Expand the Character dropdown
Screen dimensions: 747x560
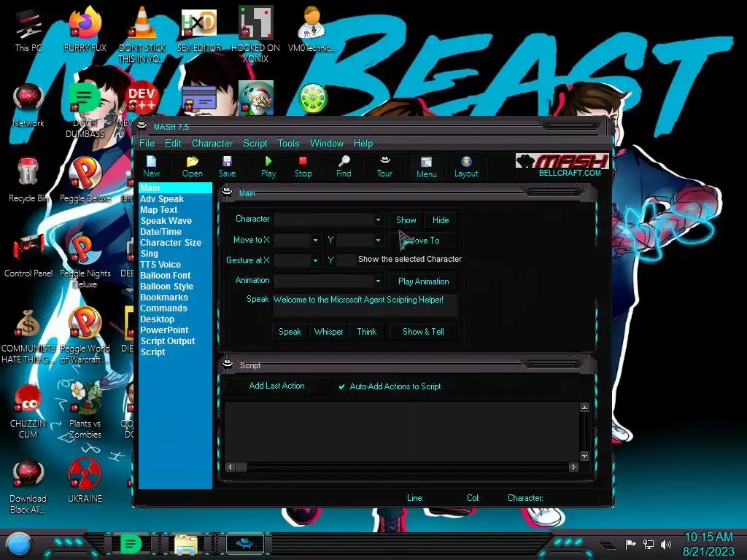[x=378, y=219]
